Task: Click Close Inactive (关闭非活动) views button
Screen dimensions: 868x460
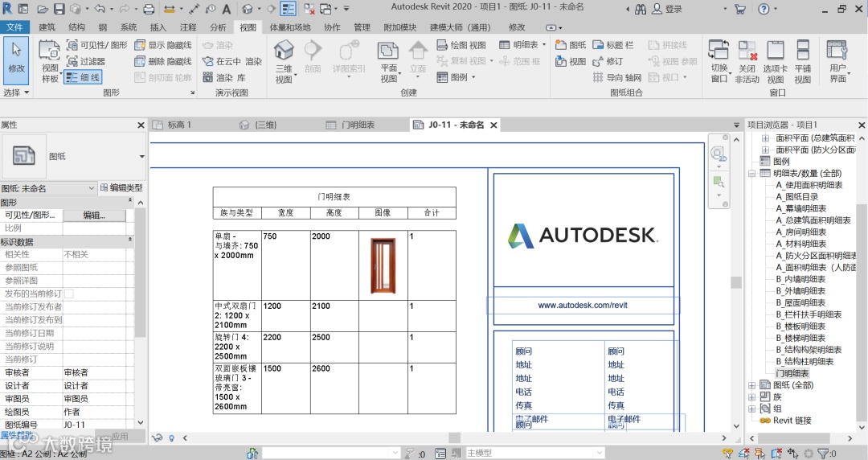Action: click(747, 61)
